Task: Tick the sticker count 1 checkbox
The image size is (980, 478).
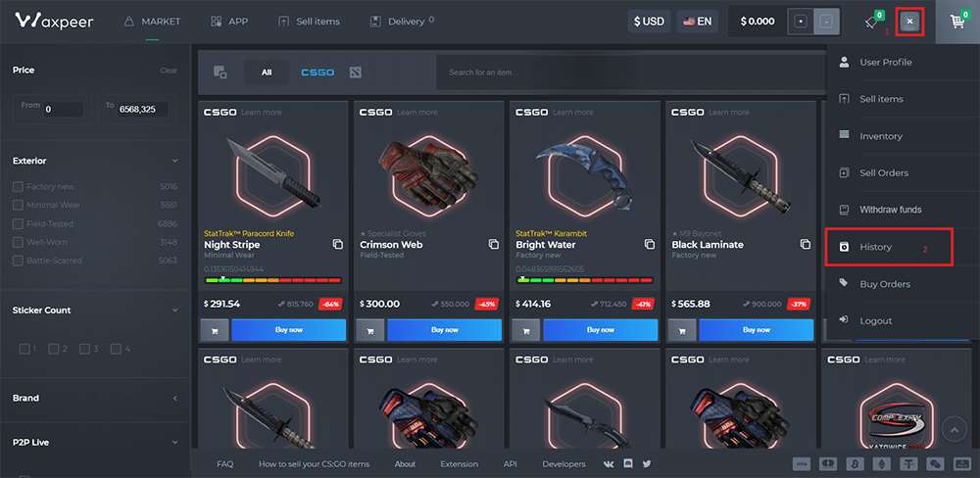Action: [24, 349]
